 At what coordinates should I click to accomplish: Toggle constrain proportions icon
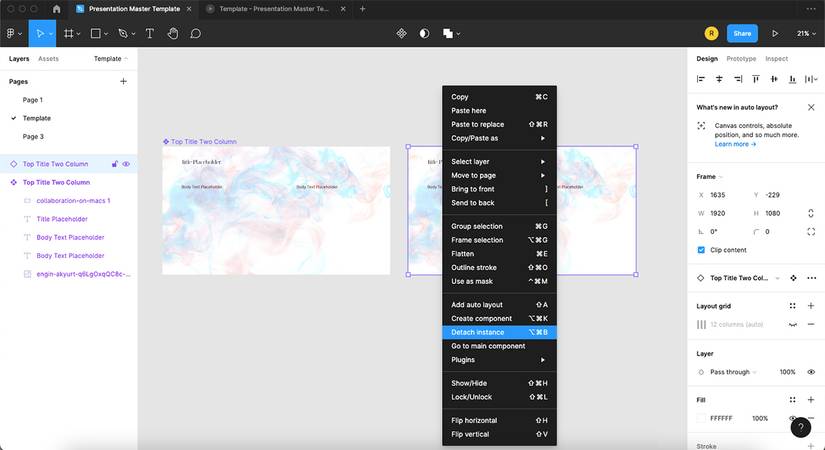pyautogui.click(x=811, y=213)
